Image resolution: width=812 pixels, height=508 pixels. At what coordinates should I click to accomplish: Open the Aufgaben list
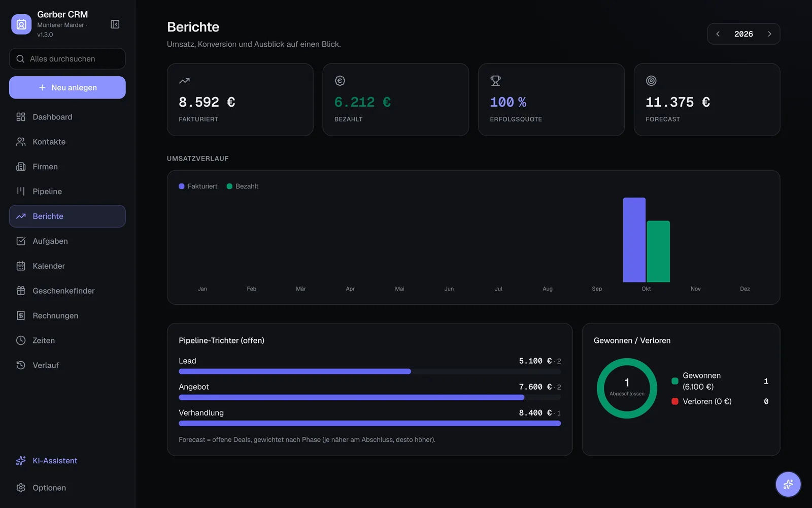67,241
